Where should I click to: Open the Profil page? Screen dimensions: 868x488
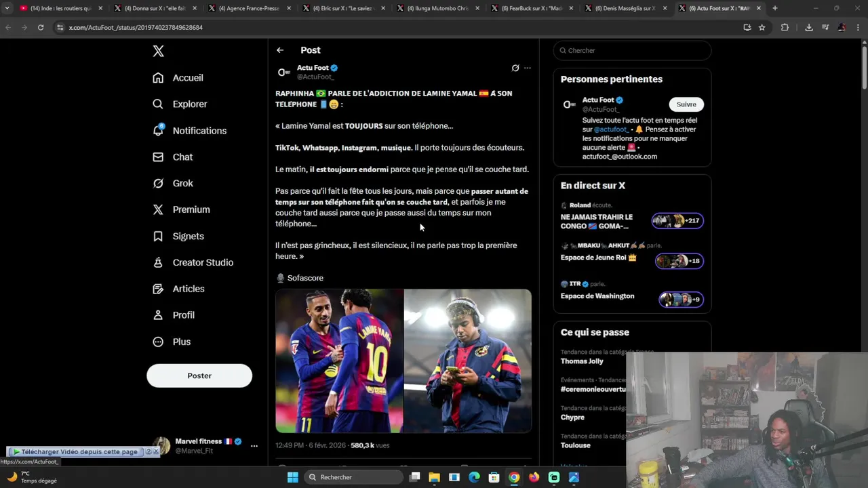(174, 316)
